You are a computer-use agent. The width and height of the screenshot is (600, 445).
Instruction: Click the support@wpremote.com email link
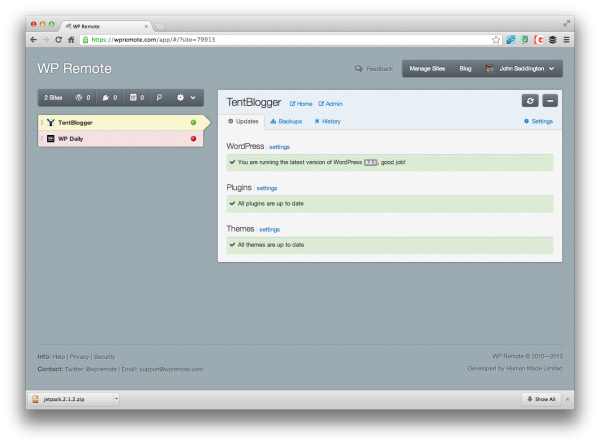tap(171, 369)
